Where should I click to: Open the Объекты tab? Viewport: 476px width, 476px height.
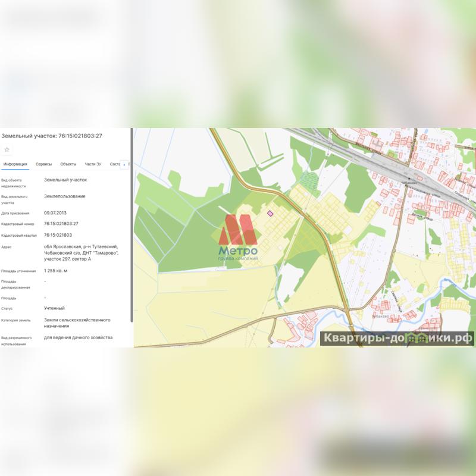(68, 164)
